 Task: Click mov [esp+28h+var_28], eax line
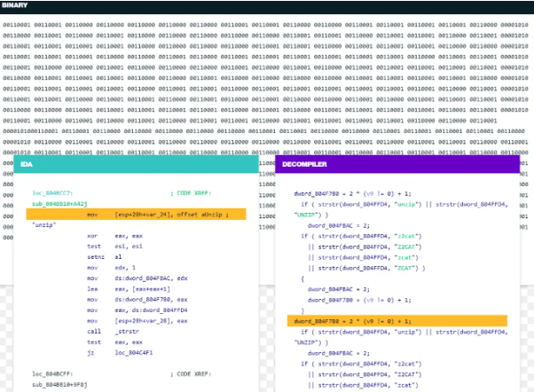(137, 321)
